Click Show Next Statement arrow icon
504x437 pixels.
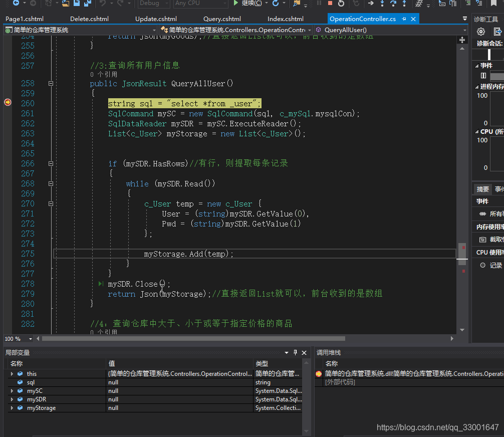click(371, 3)
